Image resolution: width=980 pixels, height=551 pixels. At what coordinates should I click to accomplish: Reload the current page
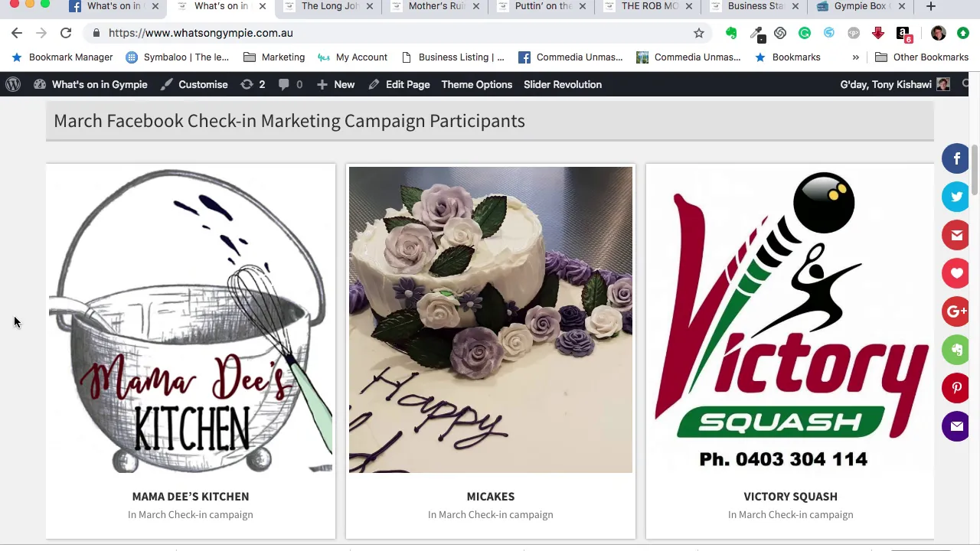pyautogui.click(x=66, y=33)
